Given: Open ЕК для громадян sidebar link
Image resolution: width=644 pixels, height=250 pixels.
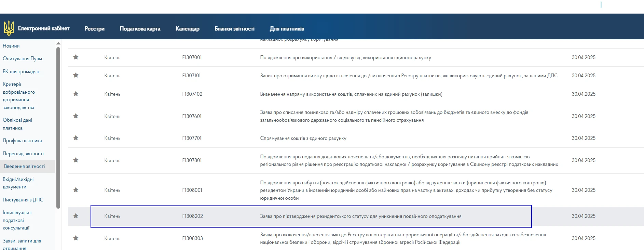Looking at the screenshot, I should tap(21, 71).
